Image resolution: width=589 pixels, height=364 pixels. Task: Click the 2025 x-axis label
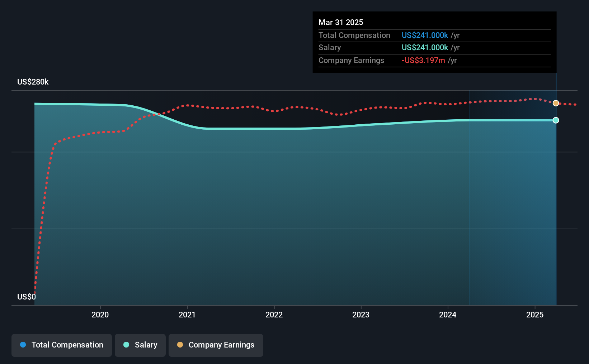pos(535,315)
